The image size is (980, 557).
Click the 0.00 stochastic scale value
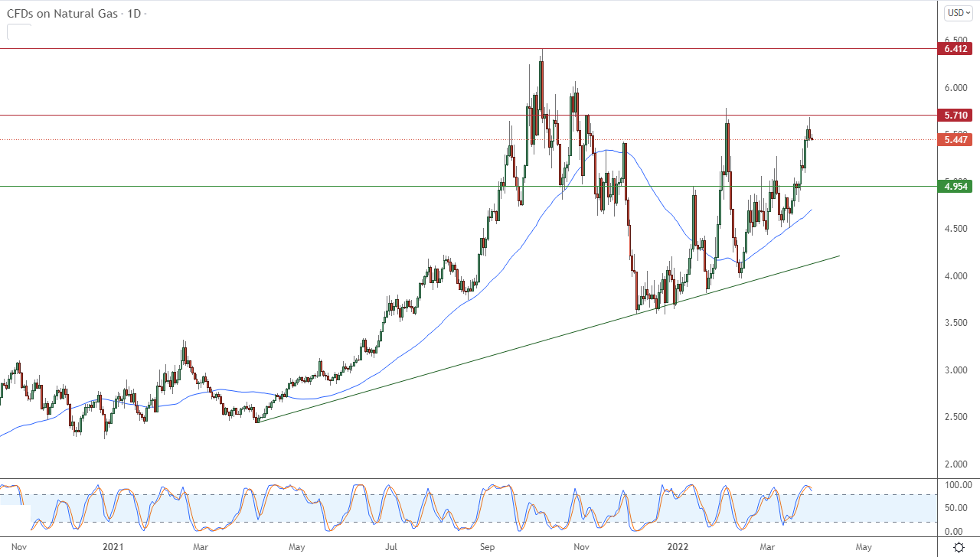pyautogui.click(x=953, y=531)
